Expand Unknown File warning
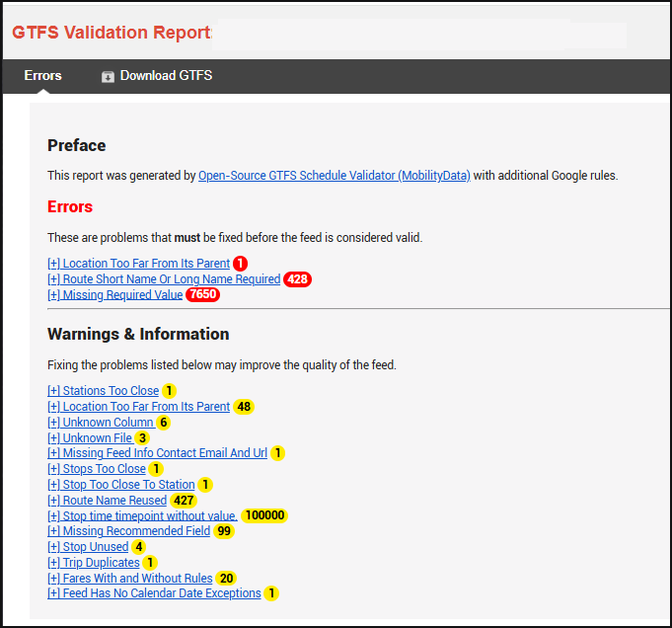This screenshot has height=628, width=672. click(x=91, y=438)
